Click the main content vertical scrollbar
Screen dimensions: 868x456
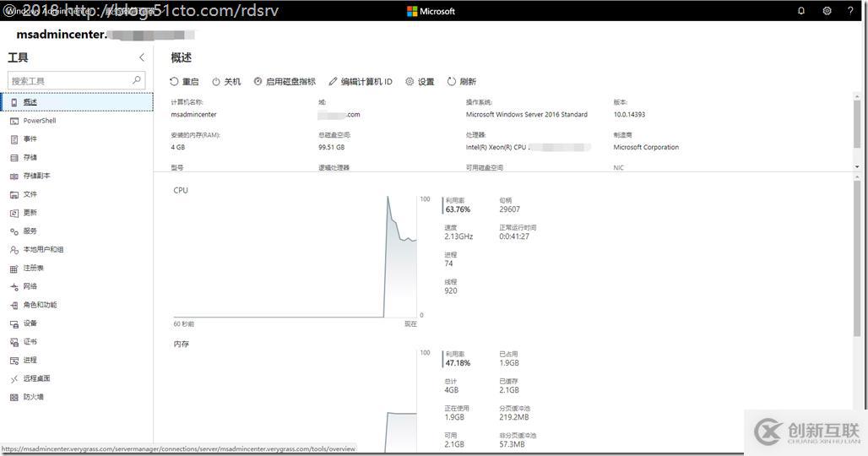[857, 258]
